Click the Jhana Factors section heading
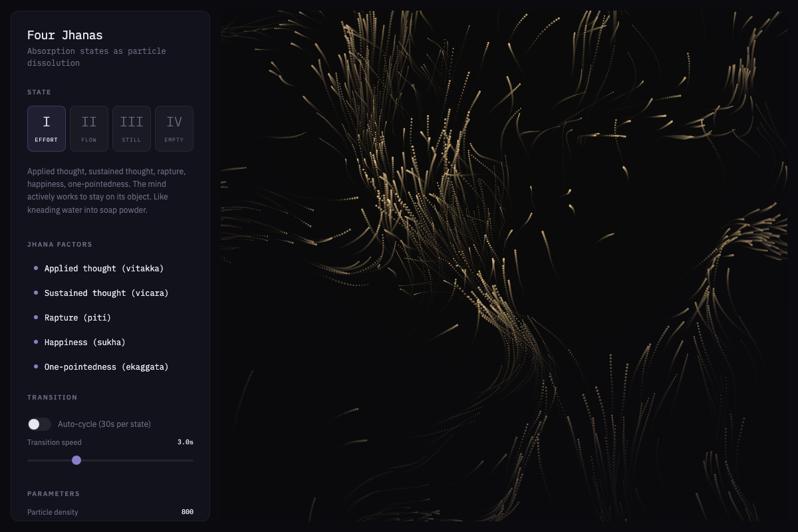This screenshot has height=532, width=798. pyautogui.click(x=60, y=245)
